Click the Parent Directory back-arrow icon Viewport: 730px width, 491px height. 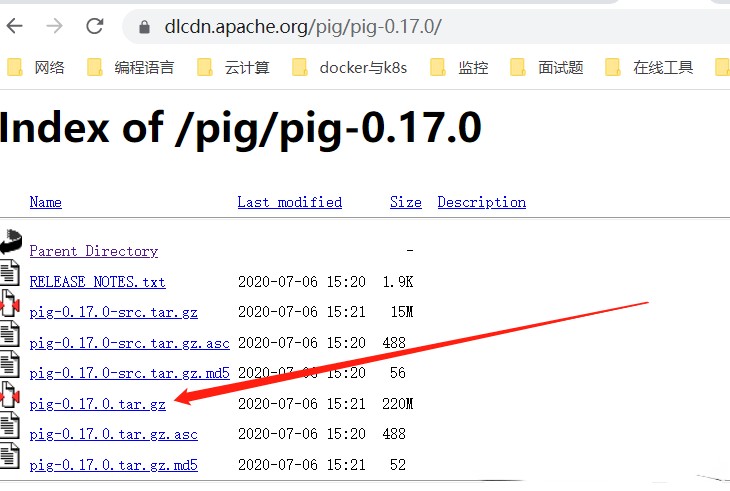pos(11,242)
